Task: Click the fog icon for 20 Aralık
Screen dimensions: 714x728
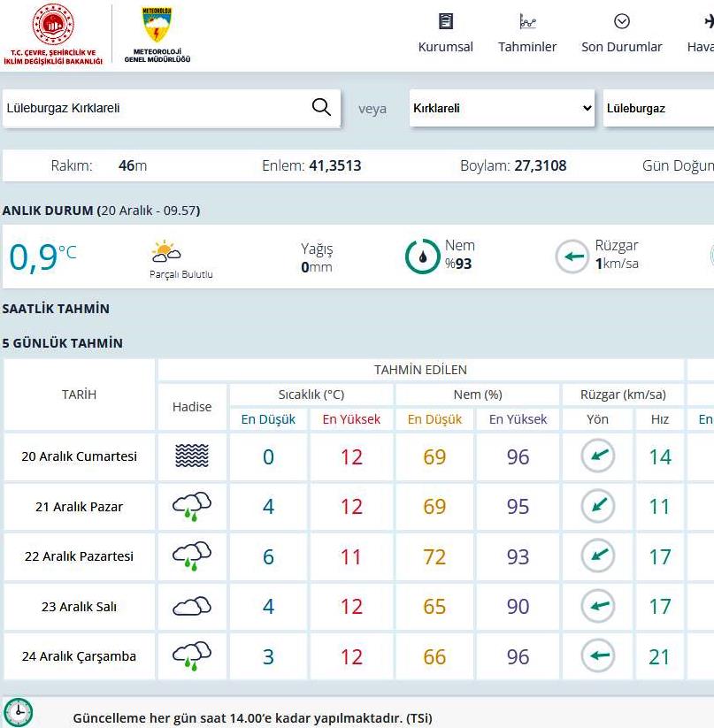Action: tap(192, 456)
